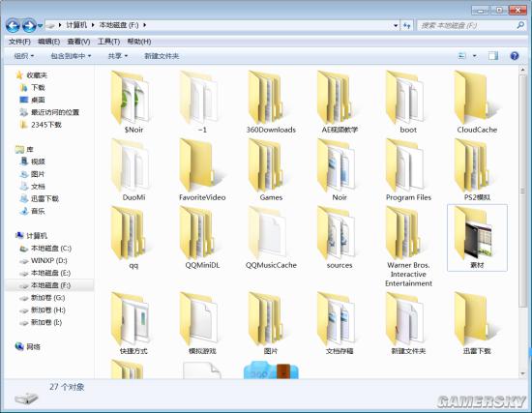Click the refresh icon beside address bar
The width and height of the screenshot is (532, 413).
407,25
